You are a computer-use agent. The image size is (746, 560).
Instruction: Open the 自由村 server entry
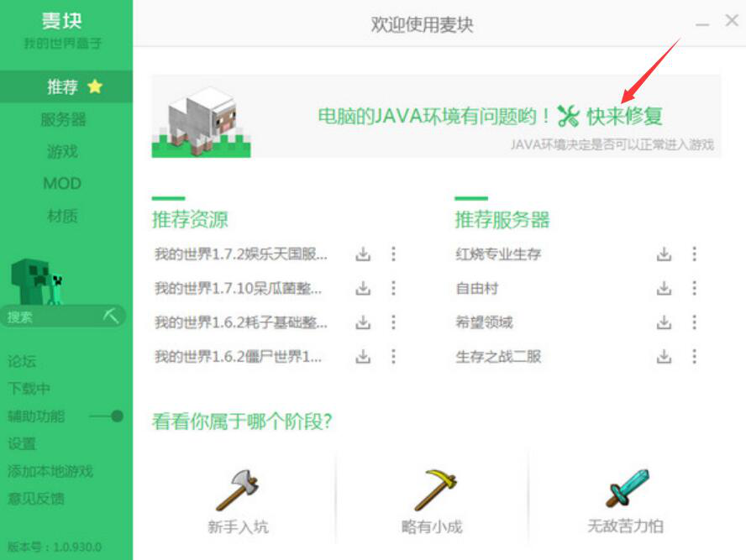click(476, 288)
